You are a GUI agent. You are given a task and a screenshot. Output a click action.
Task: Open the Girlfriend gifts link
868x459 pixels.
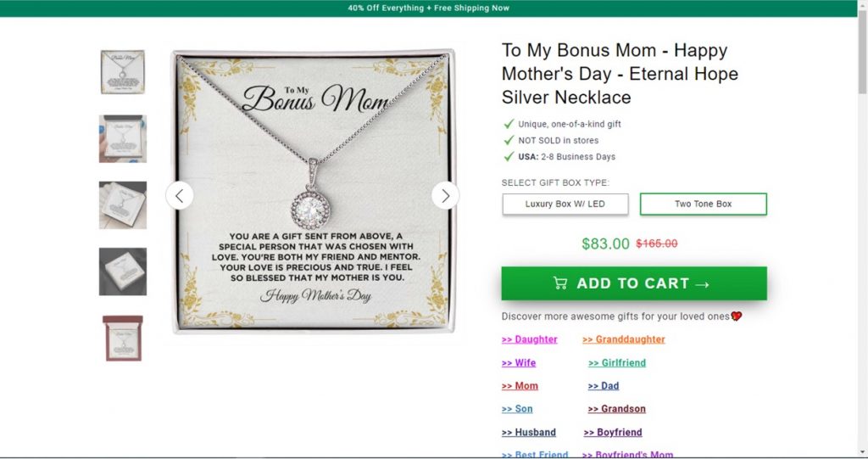(617, 363)
